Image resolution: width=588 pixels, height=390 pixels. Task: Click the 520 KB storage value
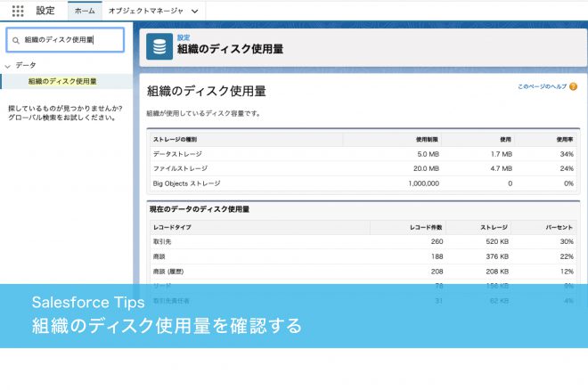tap(497, 241)
